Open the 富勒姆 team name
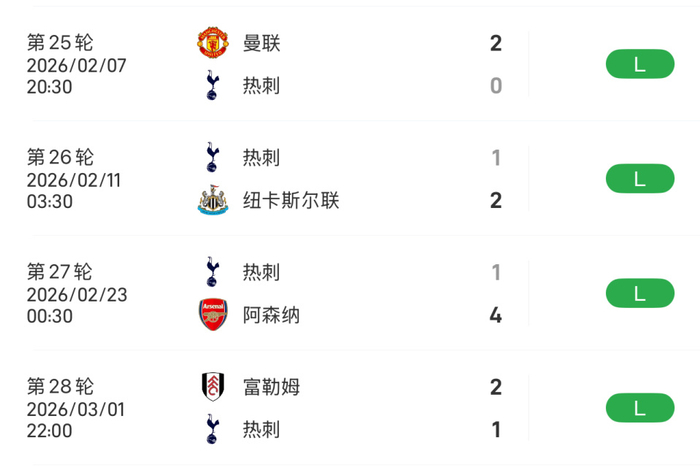 pos(271,387)
